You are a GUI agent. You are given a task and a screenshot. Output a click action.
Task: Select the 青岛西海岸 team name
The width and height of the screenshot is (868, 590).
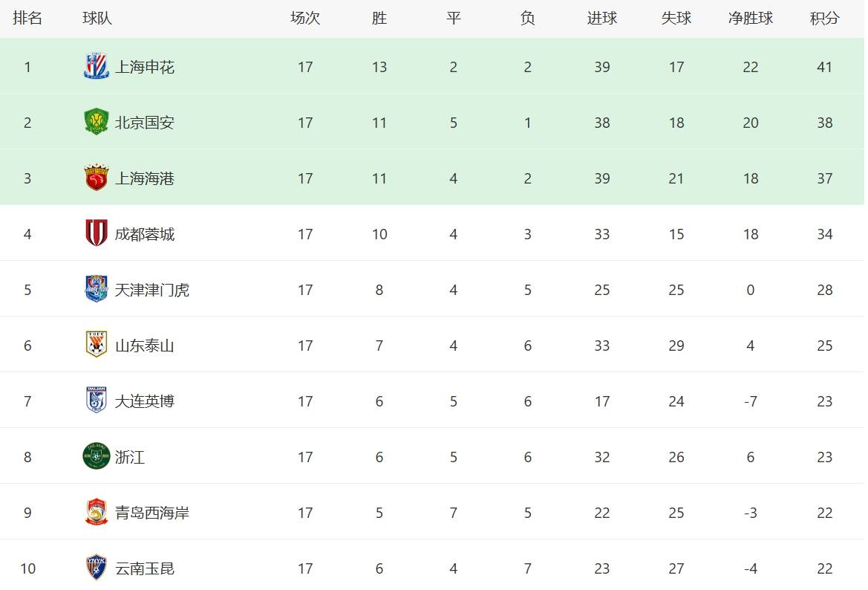(x=152, y=513)
